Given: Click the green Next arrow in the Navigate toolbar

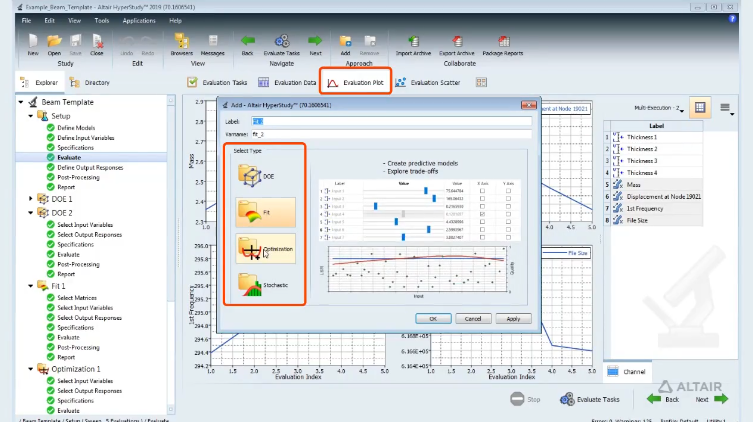Looking at the screenshot, I should (315, 40).
